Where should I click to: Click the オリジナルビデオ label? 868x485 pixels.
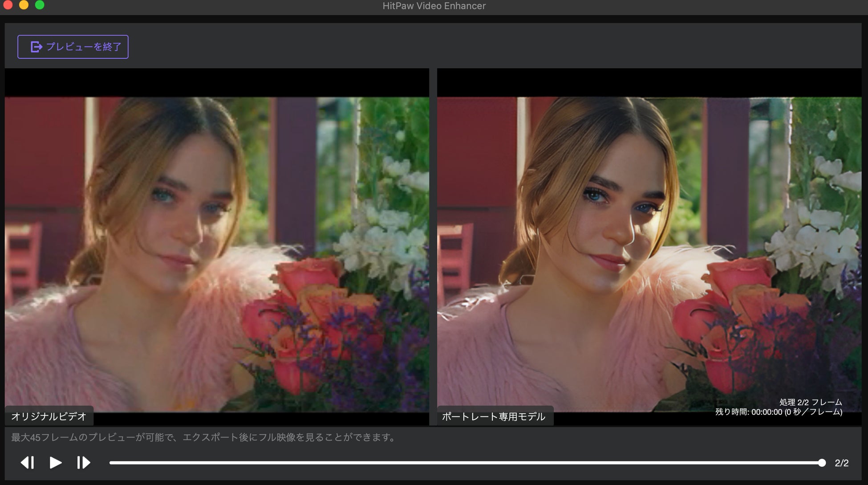[49, 416]
